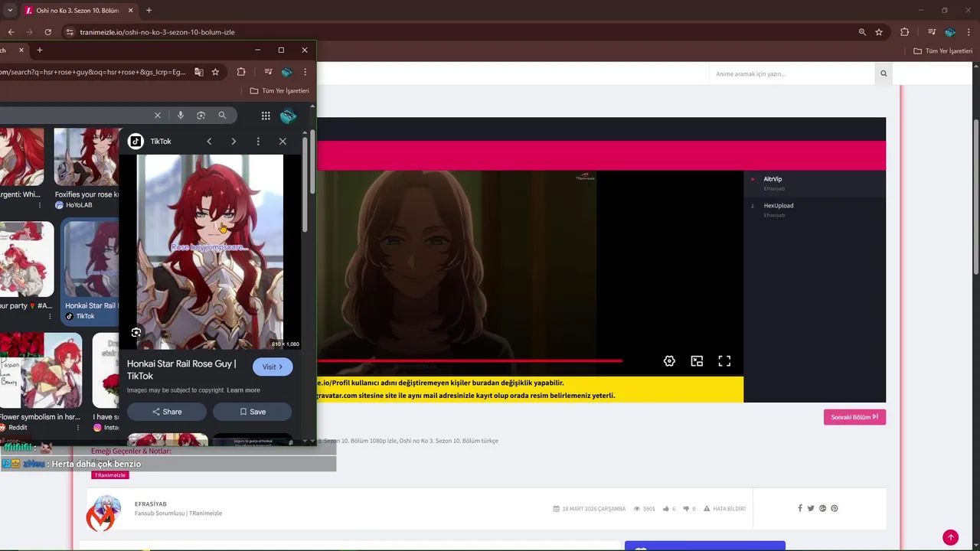This screenshot has height=551, width=980.
Task: Enable picture-in-picture on the video player
Action: [697, 361]
